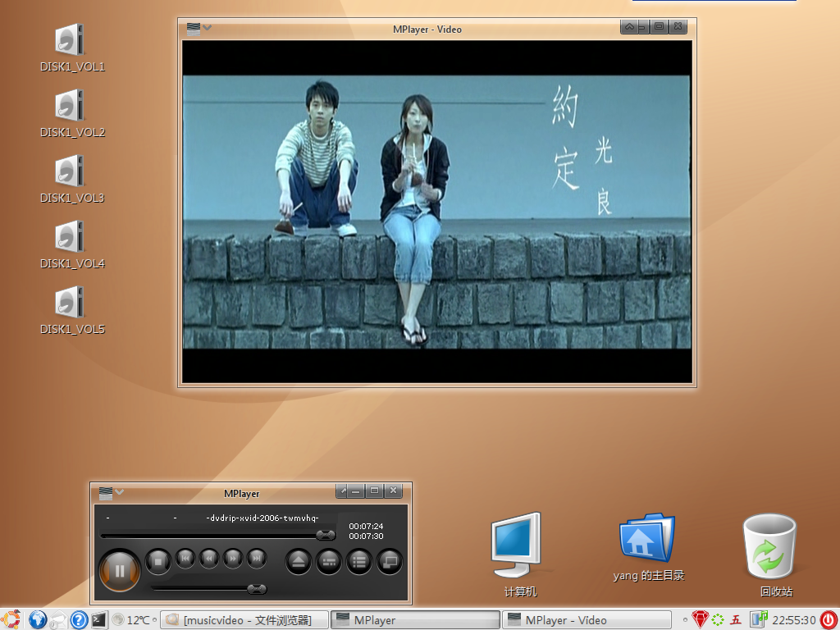The width and height of the screenshot is (840, 630).
Task: Click the MPlayer - Video title bar text
Action: click(427, 30)
